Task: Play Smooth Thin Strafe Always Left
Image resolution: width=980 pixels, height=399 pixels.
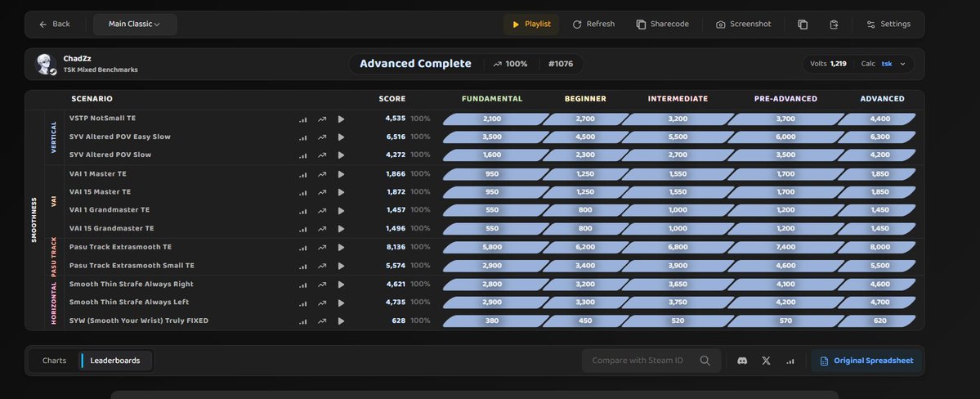Action: click(x=342, y=303)
